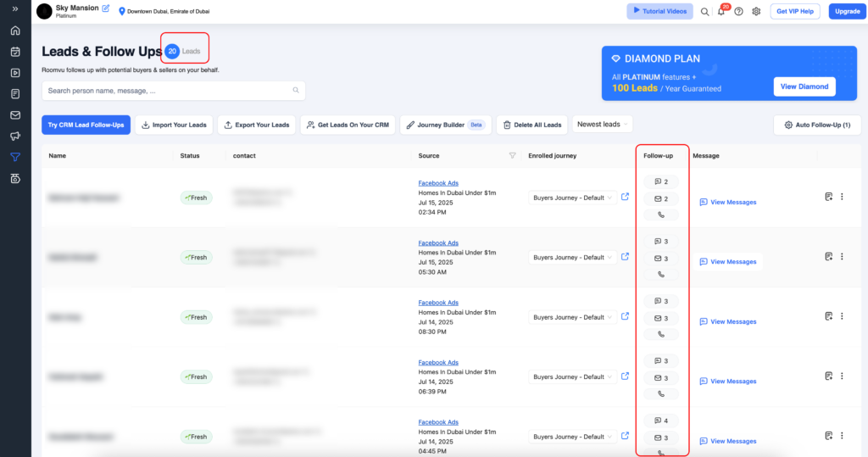Open the first row's Facebook Ads link

tap(438, 183)
